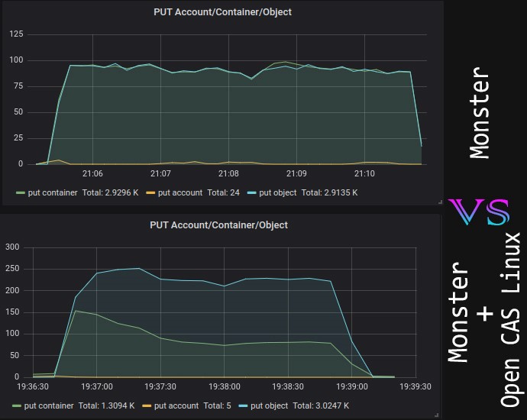Open the top PUT Account/Container/Object panel title
Image resolution: width=527 pixels, height=420 pixels.
(x=222, y=12)
